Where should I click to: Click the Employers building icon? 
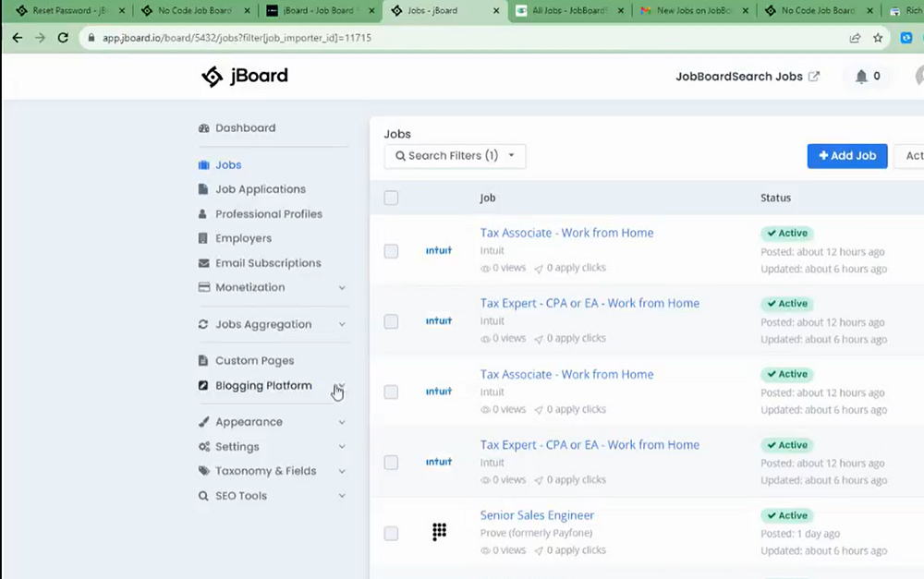pos(202,238)
